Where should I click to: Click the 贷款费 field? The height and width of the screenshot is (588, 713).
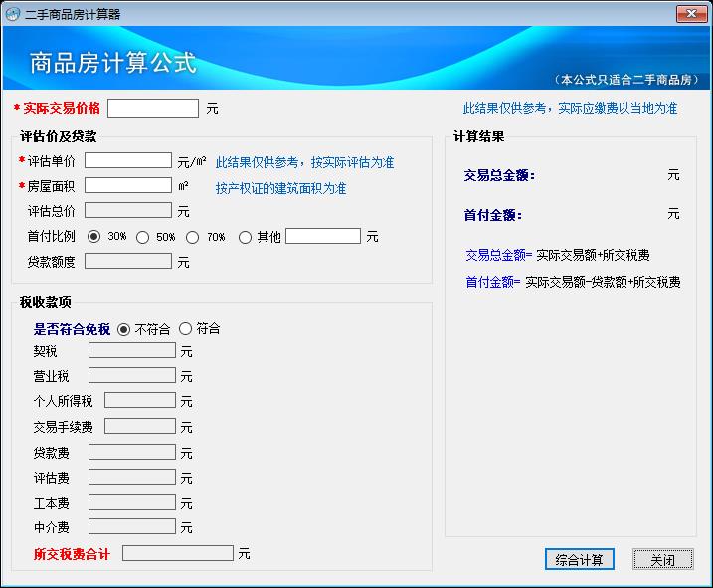pyautogui.click(x=132, y=452)
